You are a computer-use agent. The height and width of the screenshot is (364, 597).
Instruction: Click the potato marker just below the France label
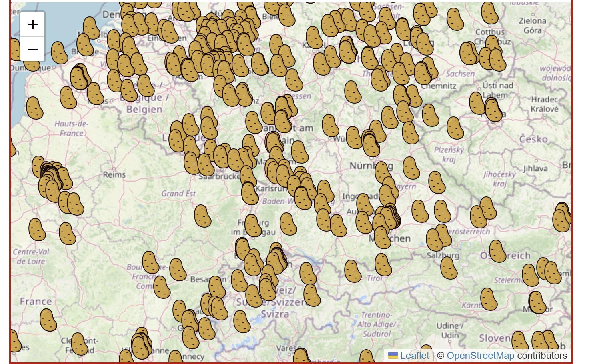[x=48, y=320]
